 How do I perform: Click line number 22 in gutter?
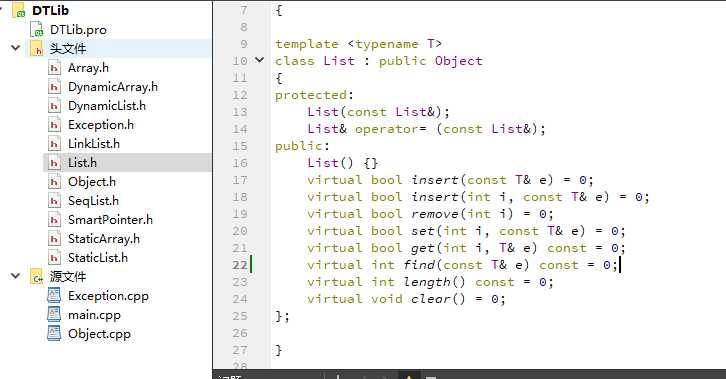pyautogui.click(x=240, y=265)
